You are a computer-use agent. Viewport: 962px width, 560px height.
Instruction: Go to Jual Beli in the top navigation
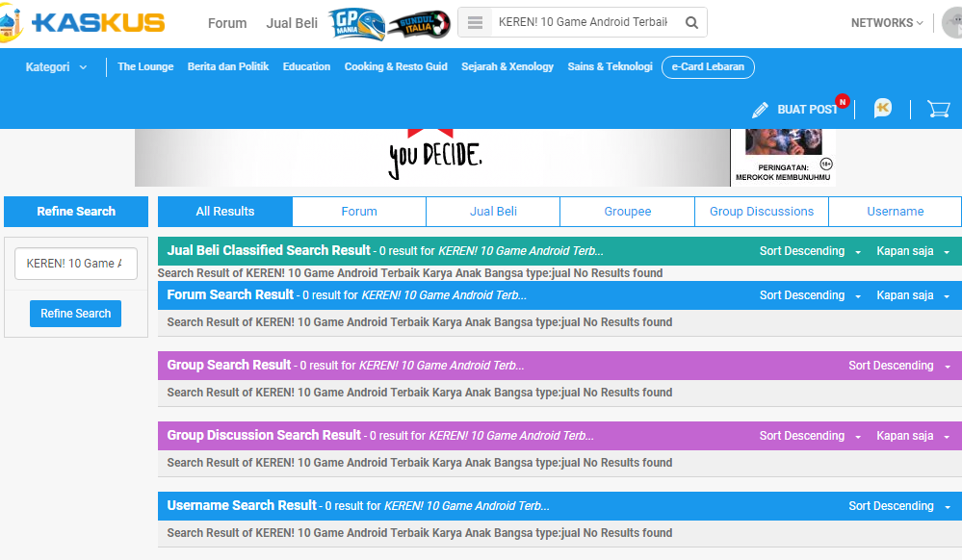tap(292, 23)
